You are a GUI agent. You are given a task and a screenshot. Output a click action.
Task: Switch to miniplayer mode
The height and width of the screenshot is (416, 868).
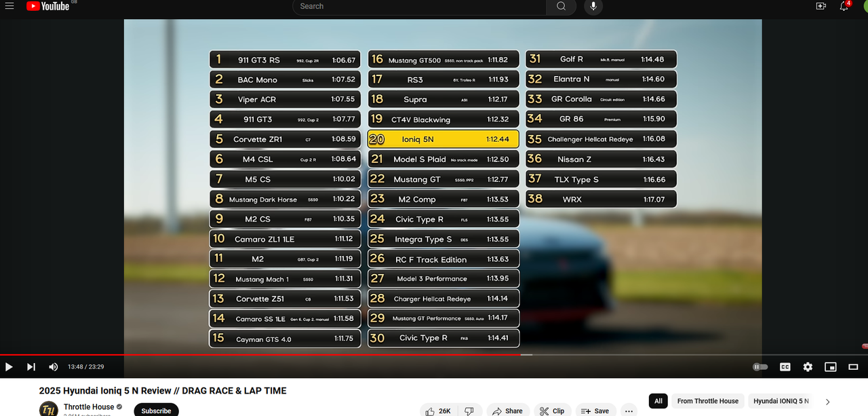(831, 366)
